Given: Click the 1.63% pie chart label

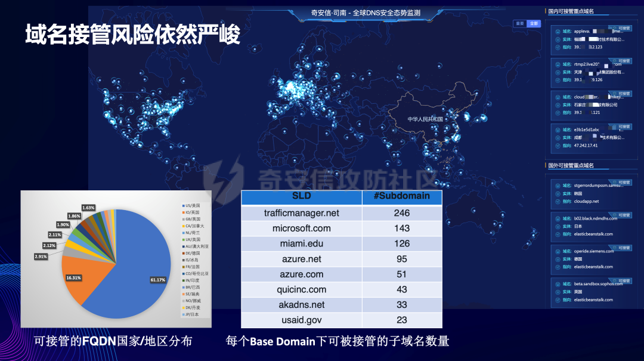Looking at the screenshot, I should [88, 208].
